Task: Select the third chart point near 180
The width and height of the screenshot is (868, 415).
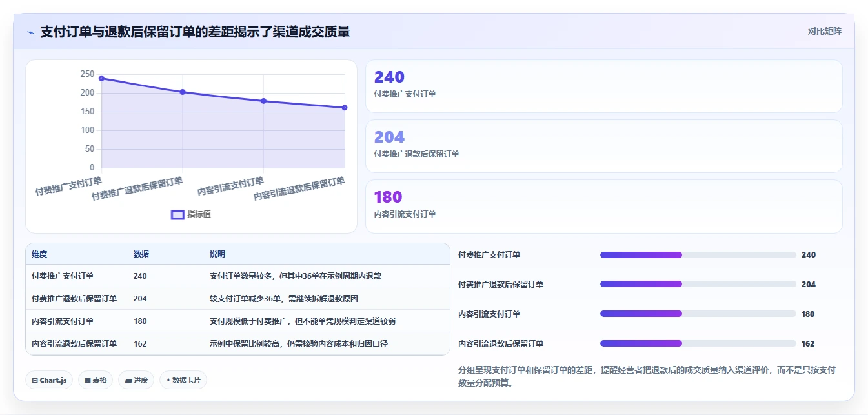Action: (x=263, y=101)
